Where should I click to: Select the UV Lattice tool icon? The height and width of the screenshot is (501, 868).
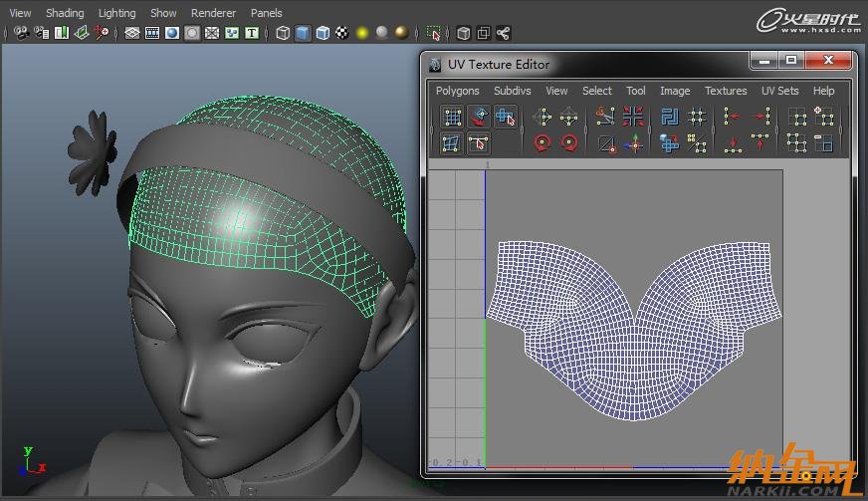click(453, 117)
